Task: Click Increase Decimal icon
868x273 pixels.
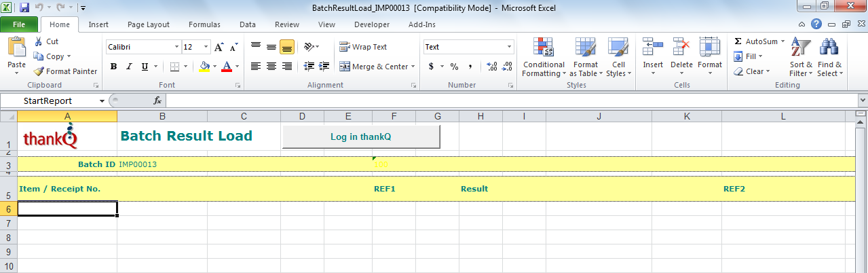Action: (492, 67)
